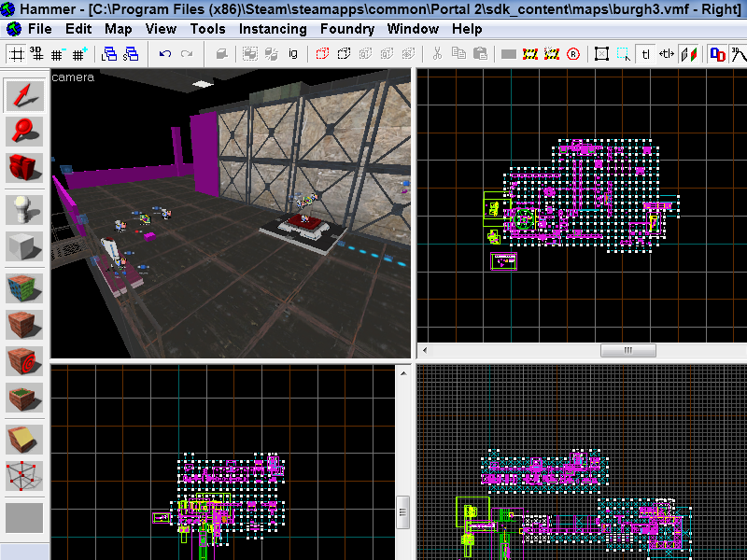Click the scroll-left arrow in top-right view
The image size is (747, 560).
point(425,351)
